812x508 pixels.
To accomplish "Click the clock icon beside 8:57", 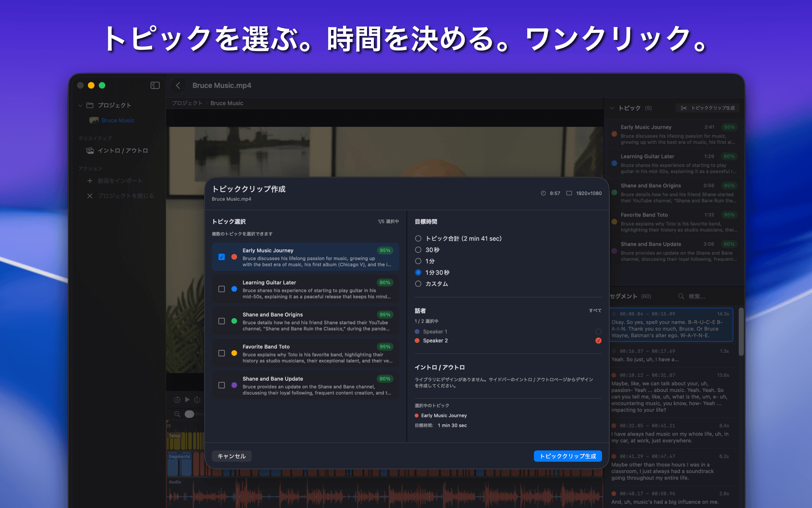I will (543, 193).
